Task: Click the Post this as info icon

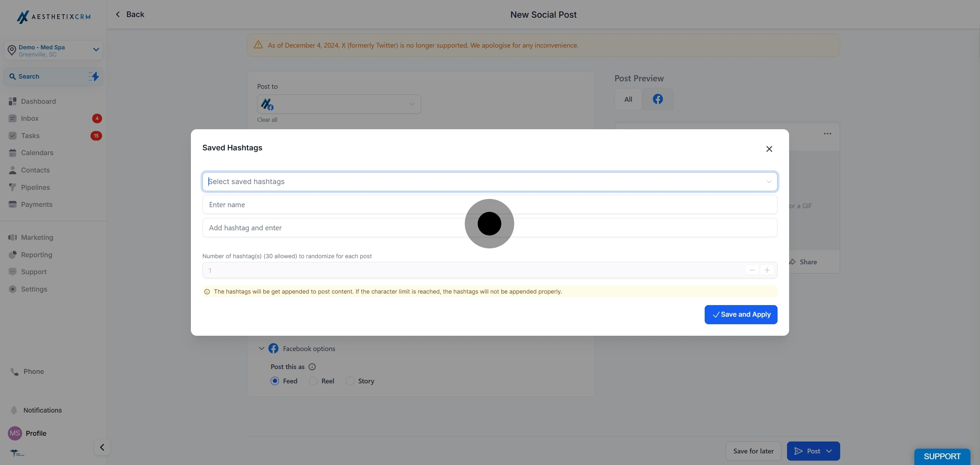Action: pos(312,367)
